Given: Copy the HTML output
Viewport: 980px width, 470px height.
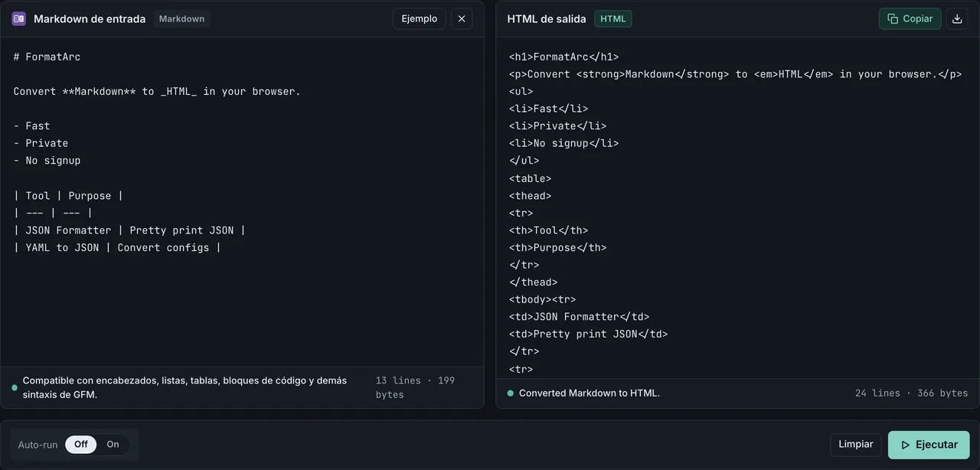Looking at the screenshot, I should pos(910,19).
